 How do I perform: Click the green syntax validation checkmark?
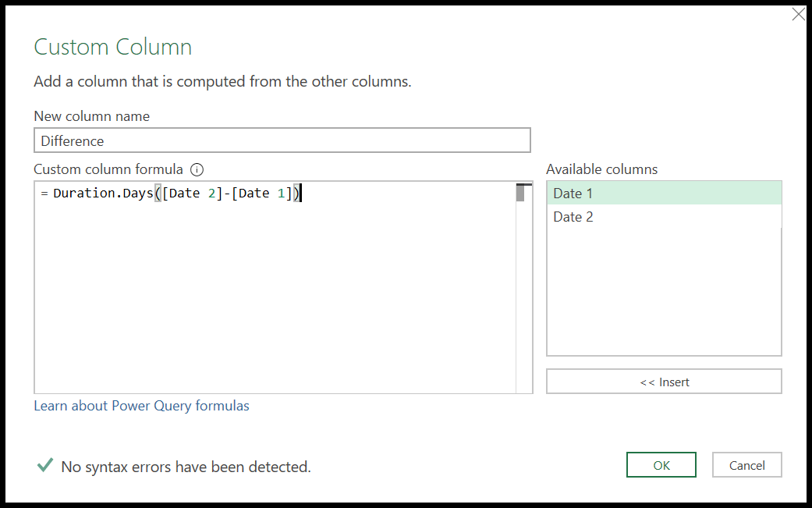pyautogui.click(x=44, y=465)
